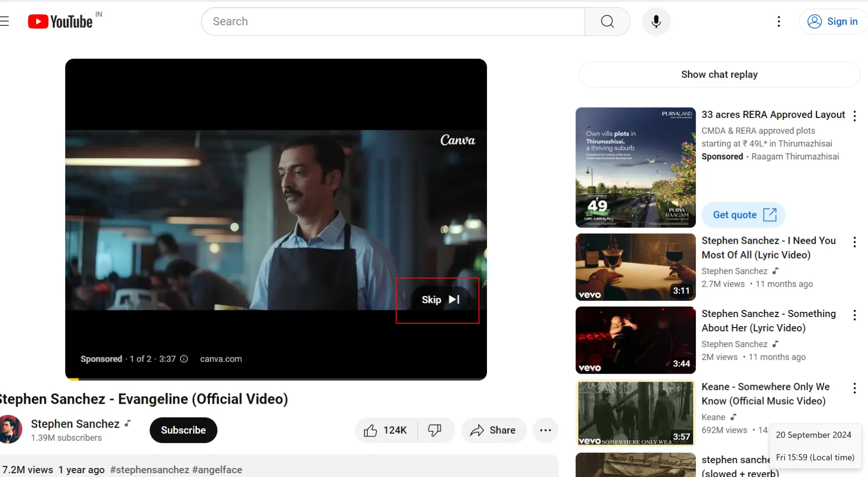This screenshot has height=477, width=868.
Task: Open Somewhere Only We Know thumbnail
Action: 635,413
